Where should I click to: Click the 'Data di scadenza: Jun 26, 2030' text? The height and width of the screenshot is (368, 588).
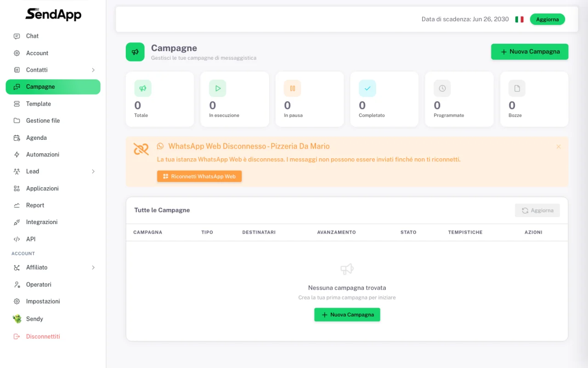pyautogui.click(x=465, y=19)
